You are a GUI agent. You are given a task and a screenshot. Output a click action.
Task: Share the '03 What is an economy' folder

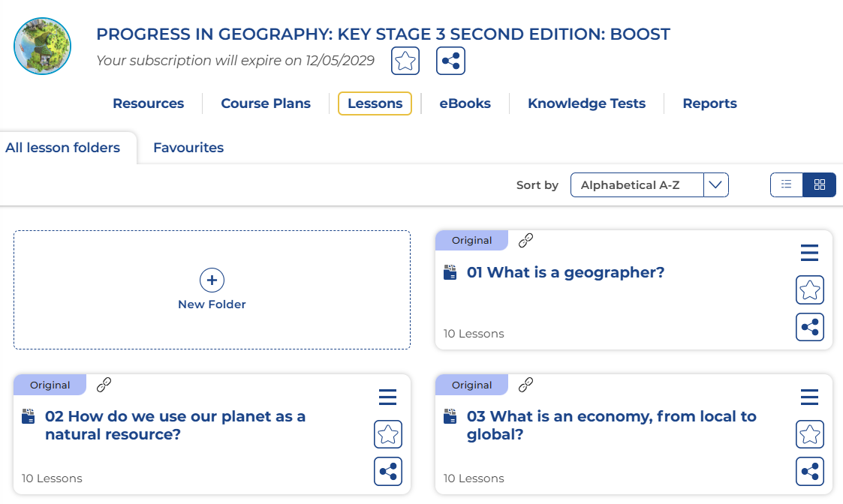810,471
